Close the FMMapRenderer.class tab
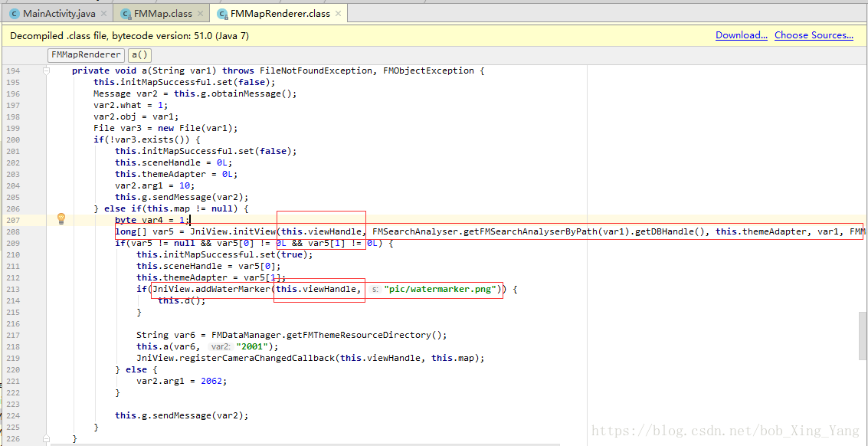This screenshot has height=446, width=868. [338, 13]
